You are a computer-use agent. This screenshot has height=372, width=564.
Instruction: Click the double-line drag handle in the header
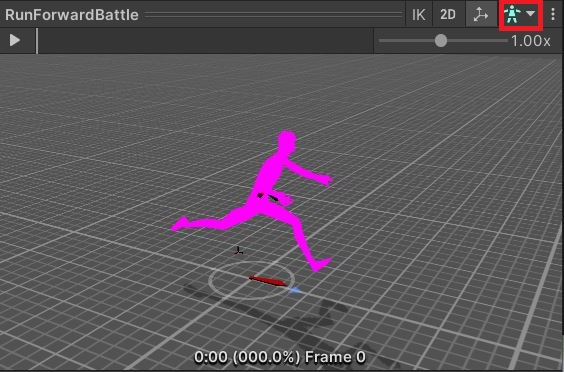click(x=274, y=14)
